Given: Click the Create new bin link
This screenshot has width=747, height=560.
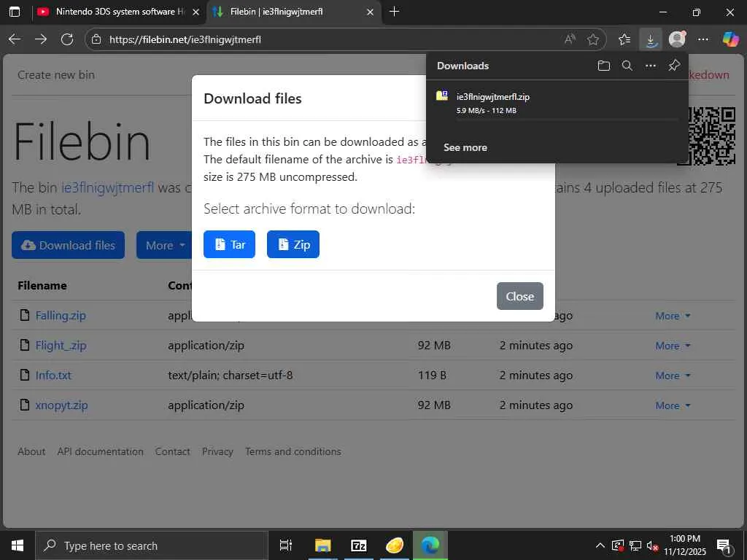Looking at the screenshot, I should (x=56, y=75).
